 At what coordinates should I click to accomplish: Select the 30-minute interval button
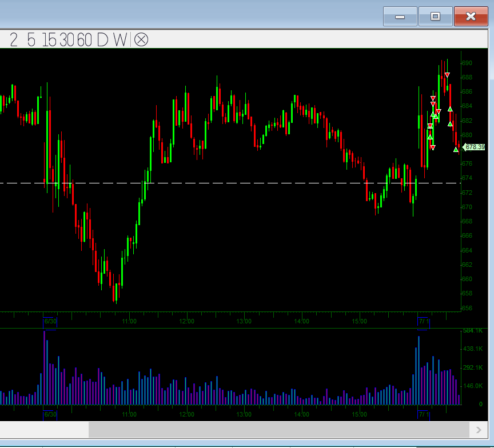[x=67, y=40]
